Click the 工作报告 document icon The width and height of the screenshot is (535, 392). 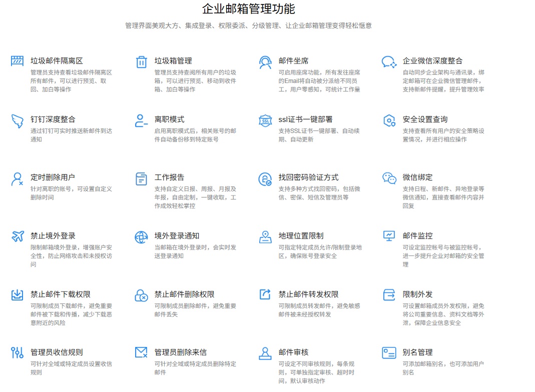[x=141, y=179]
